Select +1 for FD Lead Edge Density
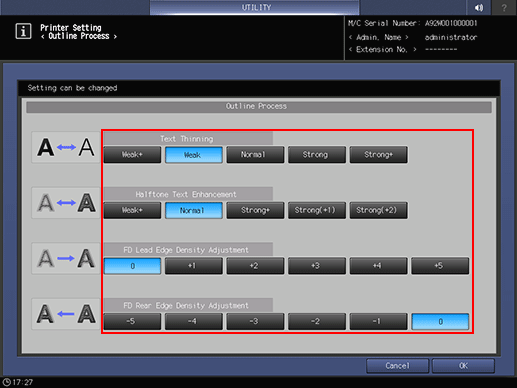 click(x=194, y=266)
